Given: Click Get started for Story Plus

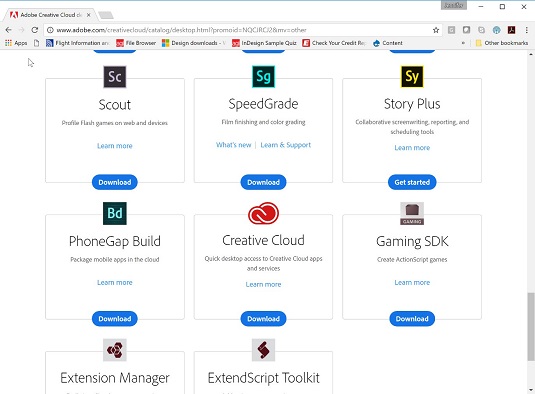Looking at the screenshot, I should point(412,182).
